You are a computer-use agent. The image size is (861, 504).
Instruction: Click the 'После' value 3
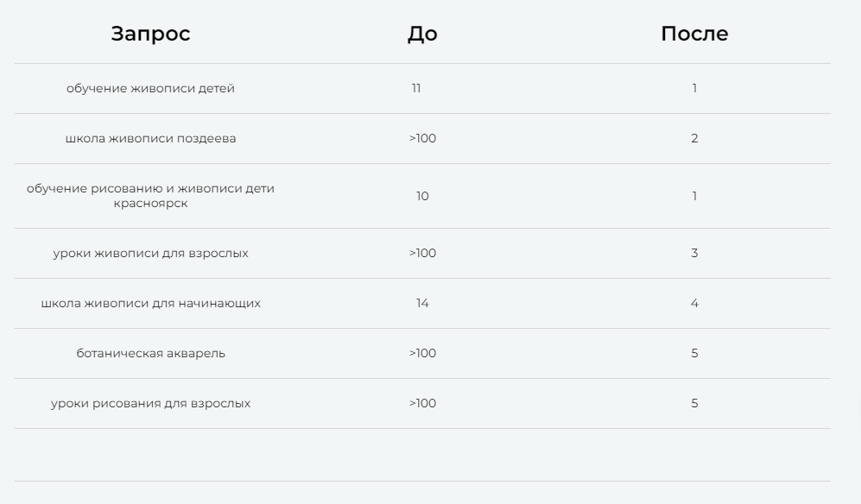pos(694,253)
